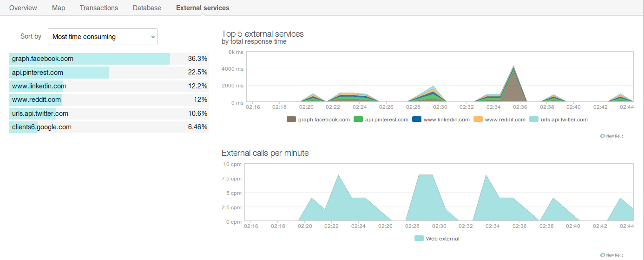Image resolution: width=644 pixels, height=260 pixels.
Task: Click the graph.facebook.com legend swatch
Action: [x=291, y=120]
